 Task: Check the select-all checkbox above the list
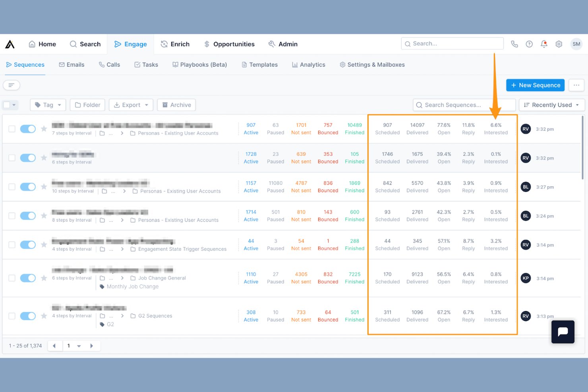coord(7,104)
